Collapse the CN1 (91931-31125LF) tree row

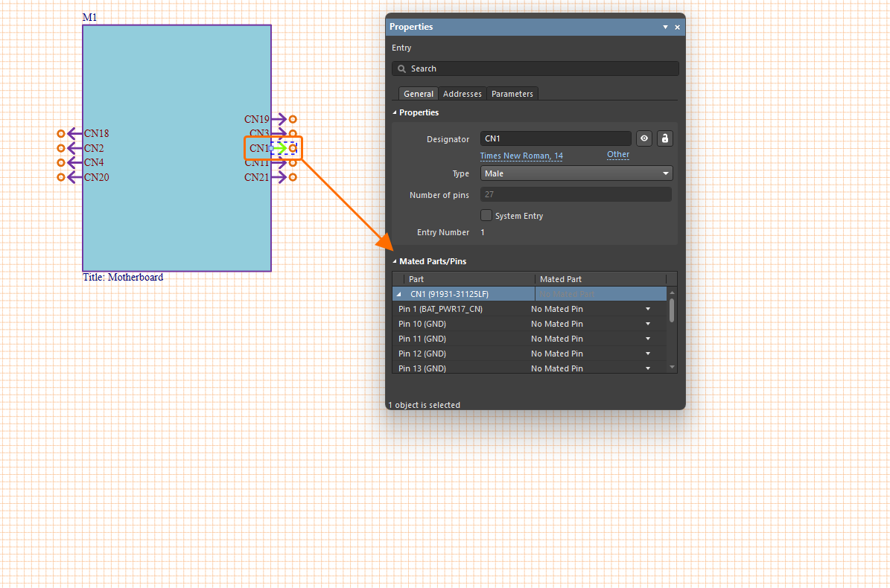click(x=399, y=294)
